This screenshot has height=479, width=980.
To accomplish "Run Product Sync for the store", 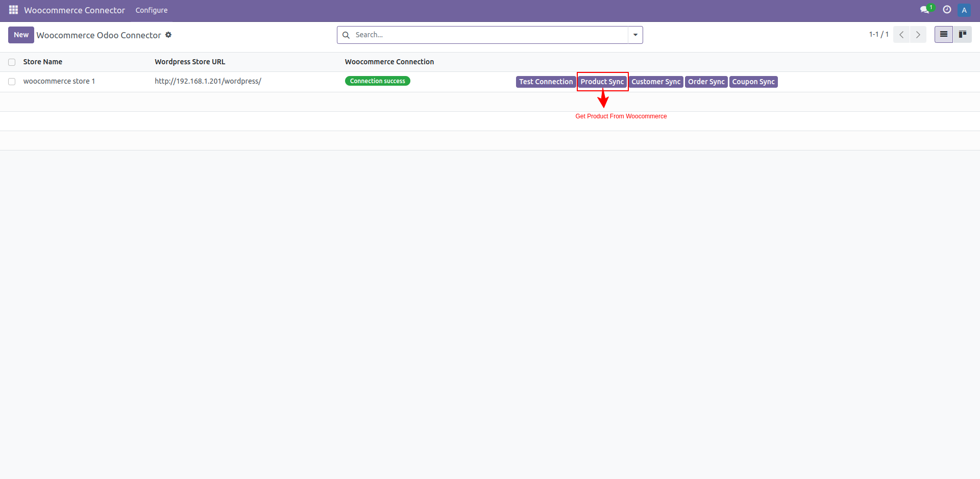I will pyautogui.click(x=602, y=82).
